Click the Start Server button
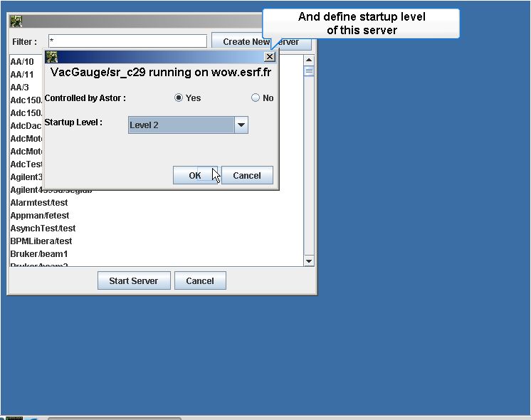This screenshot has height=420, width=531. (x=134, y=280)
